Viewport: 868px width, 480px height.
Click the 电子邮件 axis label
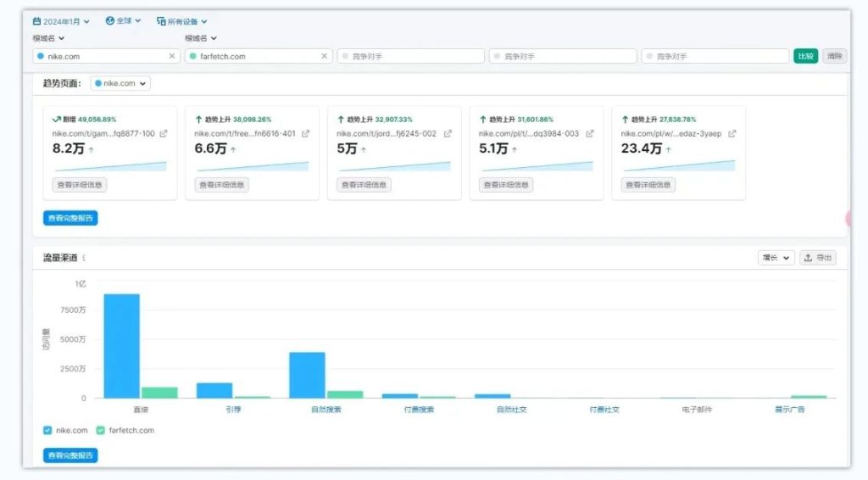[x=697, y=410]
